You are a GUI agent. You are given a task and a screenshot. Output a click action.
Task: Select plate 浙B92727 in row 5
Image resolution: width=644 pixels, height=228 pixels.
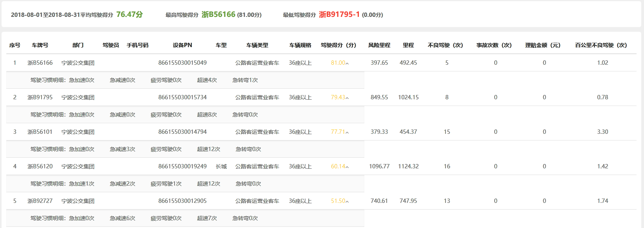(x=40, y=201)
